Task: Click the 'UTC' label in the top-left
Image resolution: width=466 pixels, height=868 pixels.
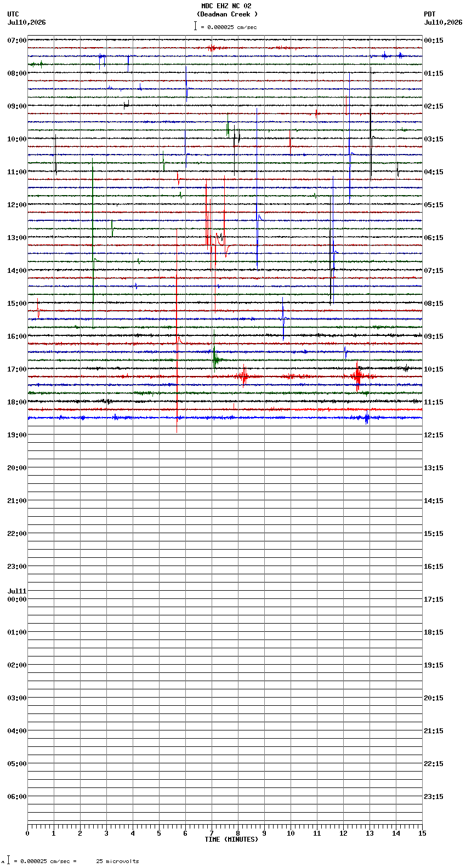Action: 13,14
